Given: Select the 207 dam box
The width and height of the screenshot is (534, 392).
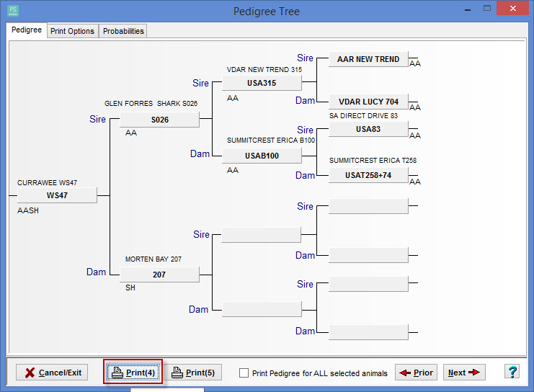Looking at the screenshot, I should [x=159, y=275].
